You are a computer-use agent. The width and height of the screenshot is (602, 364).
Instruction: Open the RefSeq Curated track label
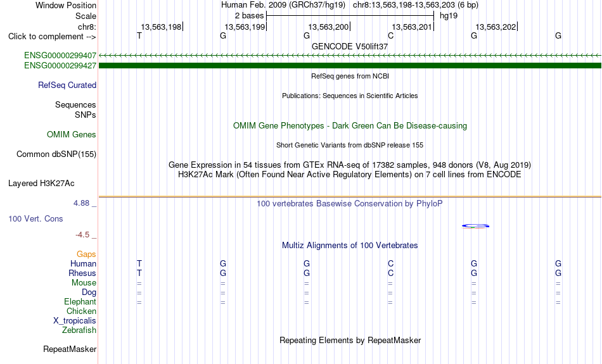pyautogui.click(x=67, y=85)
